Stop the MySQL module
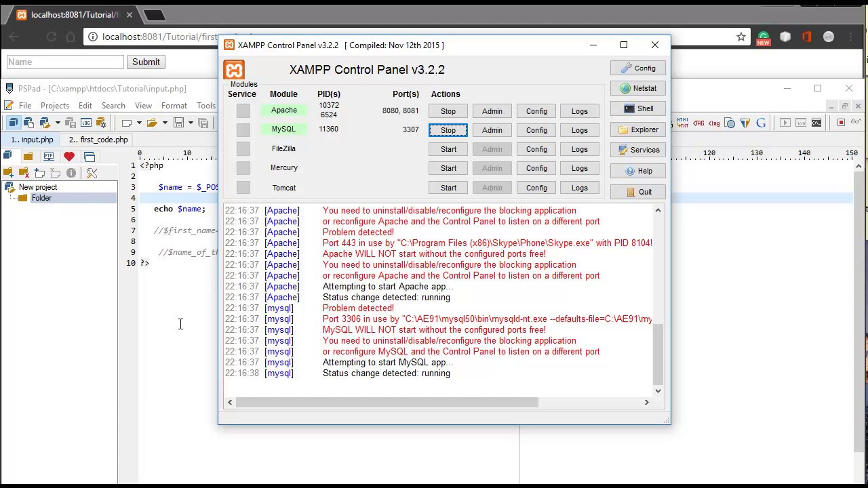The width and height of the screenshot is (868, 488). click(x=448, y=130)
